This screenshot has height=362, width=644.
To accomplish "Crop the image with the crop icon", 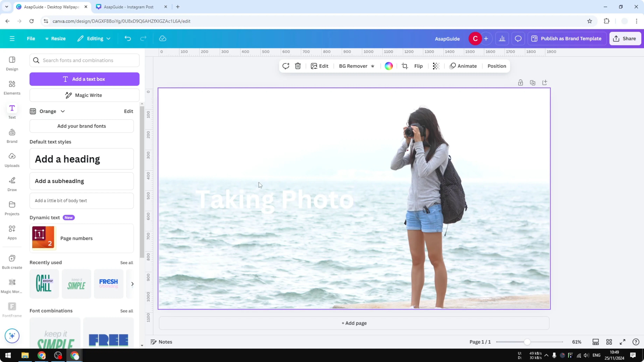I will (x=405, y=66).
